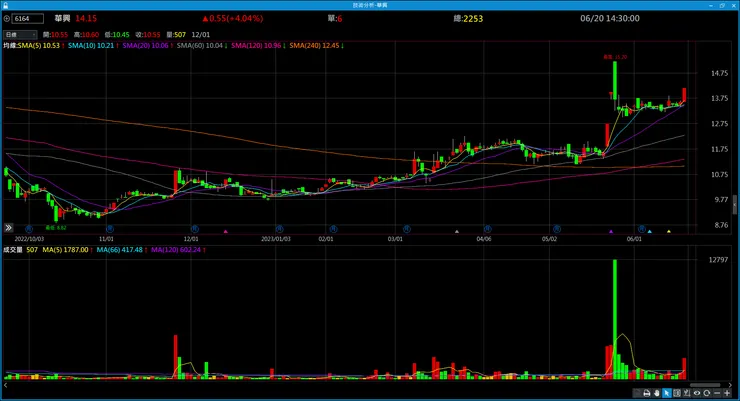This screenshot has width=740, height=401.
Task: Click the print icon in bottom toolbar
Action: click(x=647, y=393)
